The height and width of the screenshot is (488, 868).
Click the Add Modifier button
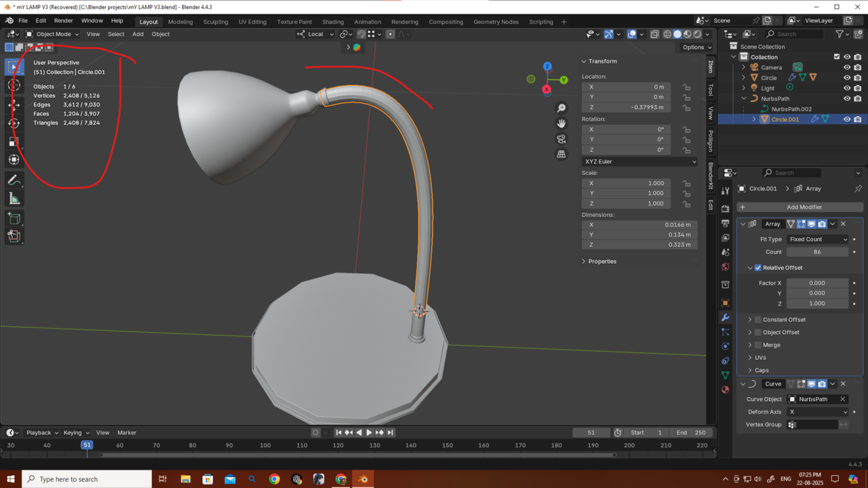point(804,207)
